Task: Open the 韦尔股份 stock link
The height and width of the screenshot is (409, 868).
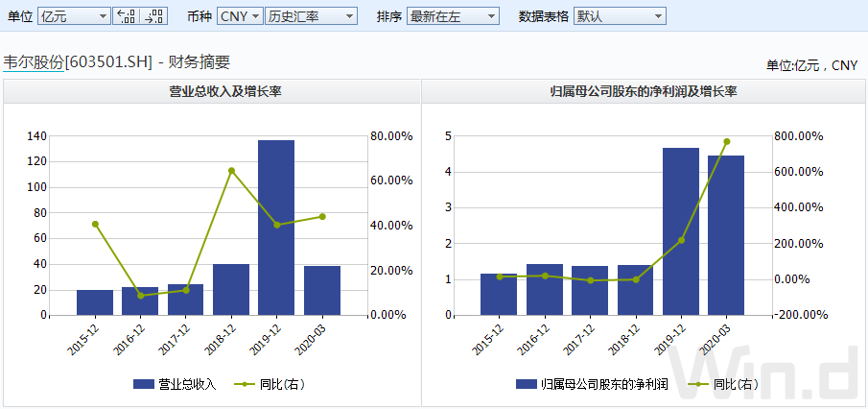Action: (x=34, y=62)
